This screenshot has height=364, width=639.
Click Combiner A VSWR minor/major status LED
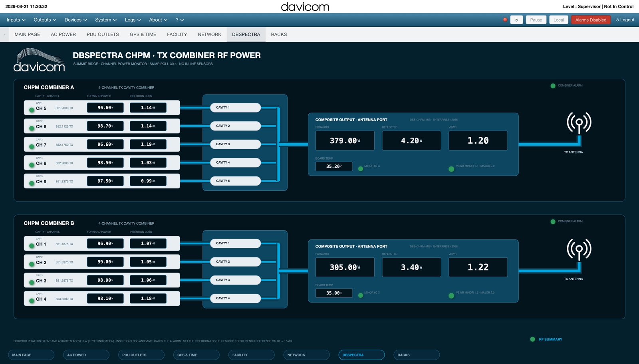pyautogui.click(x=451, y=169)
